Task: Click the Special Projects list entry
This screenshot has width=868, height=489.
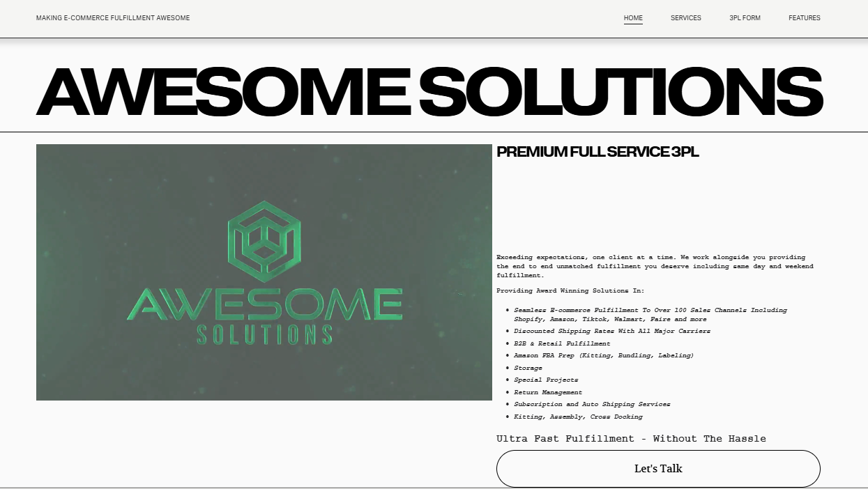Action: [x=546, y=380]
